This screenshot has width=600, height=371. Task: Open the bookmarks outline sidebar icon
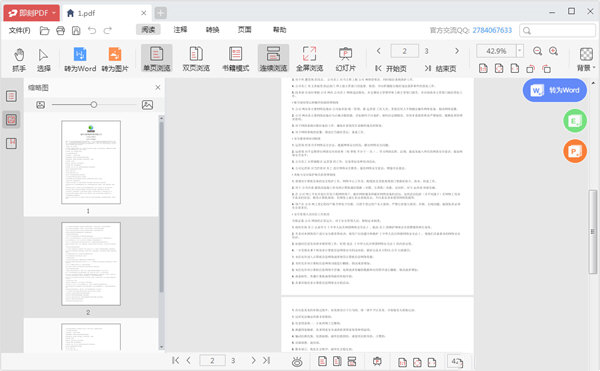pyautogui.click(x=11, y=96)
